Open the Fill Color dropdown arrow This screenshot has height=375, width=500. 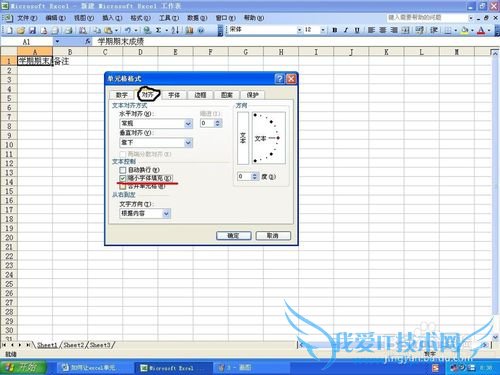472,30
